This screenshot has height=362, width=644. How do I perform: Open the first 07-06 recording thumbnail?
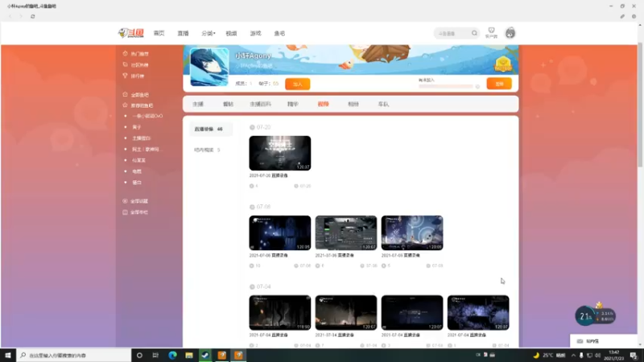click(279, 232)
